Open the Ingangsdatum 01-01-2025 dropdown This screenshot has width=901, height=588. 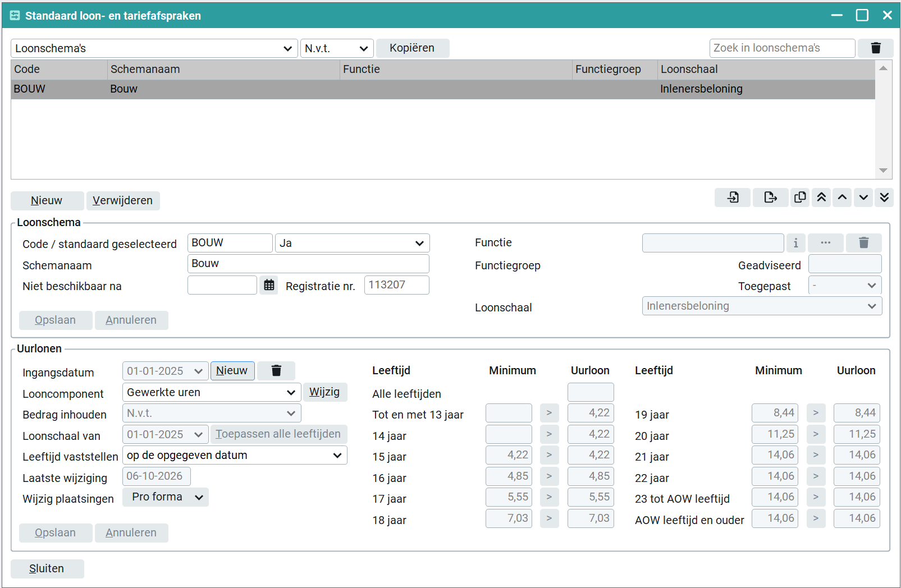tap(165, 371)
